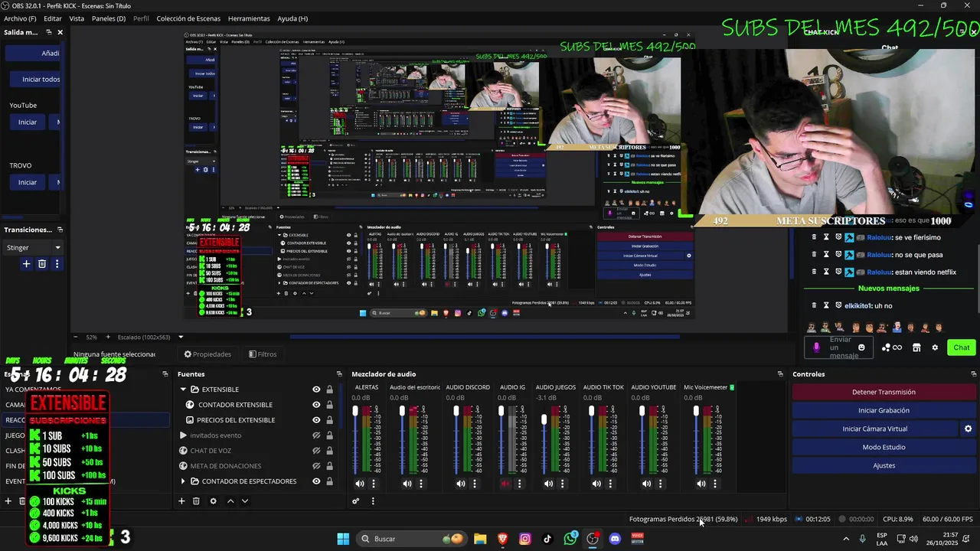Mute the AUDIO JUEGOS speaker icon
Image resolution: width=980 pixels, height=551 pixels.
[549, 484]
